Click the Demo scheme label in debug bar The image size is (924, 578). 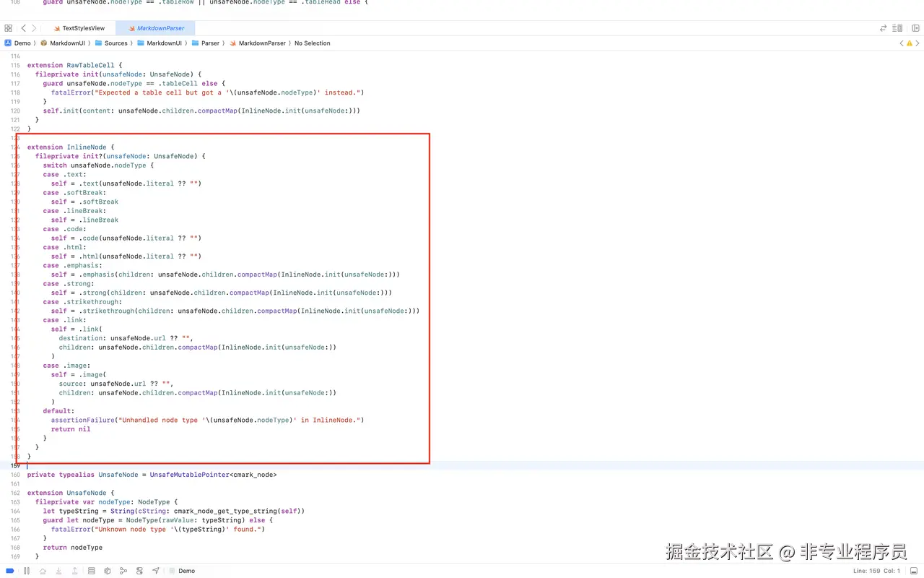[186, 571]
